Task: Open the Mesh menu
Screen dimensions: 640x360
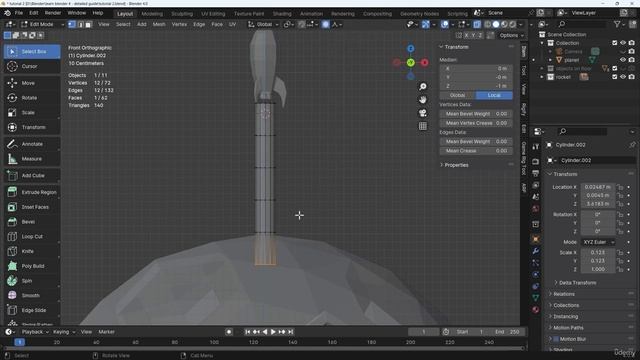Action: 159,24
